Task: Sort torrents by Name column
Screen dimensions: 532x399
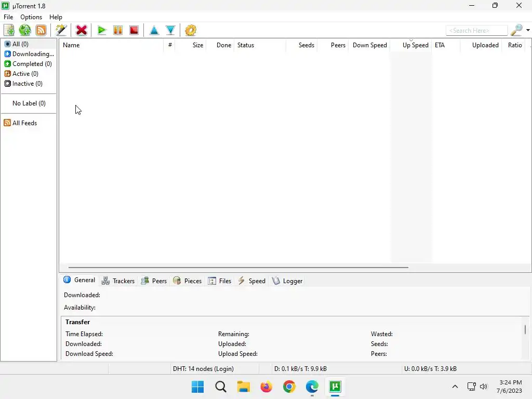Action: pos(112,45)
